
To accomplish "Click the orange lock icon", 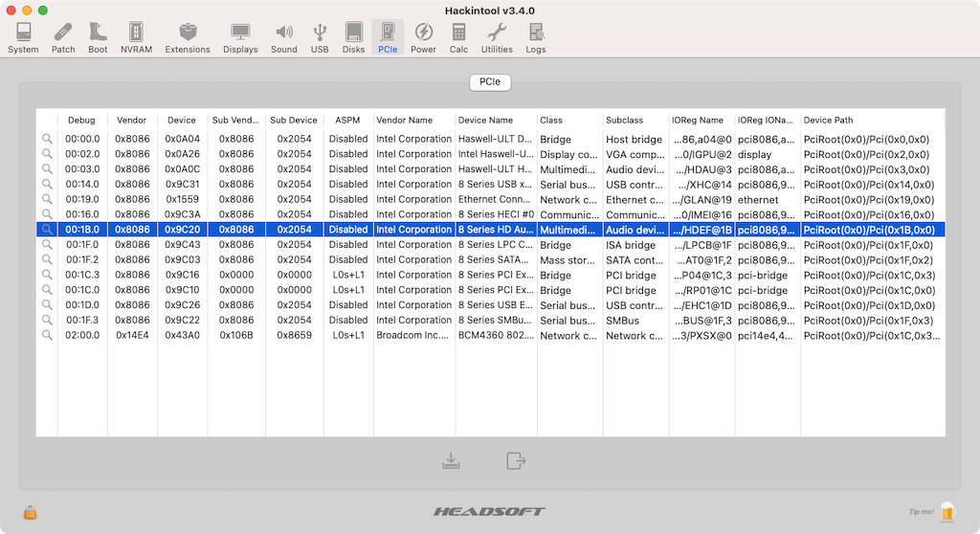I will 30,512.
